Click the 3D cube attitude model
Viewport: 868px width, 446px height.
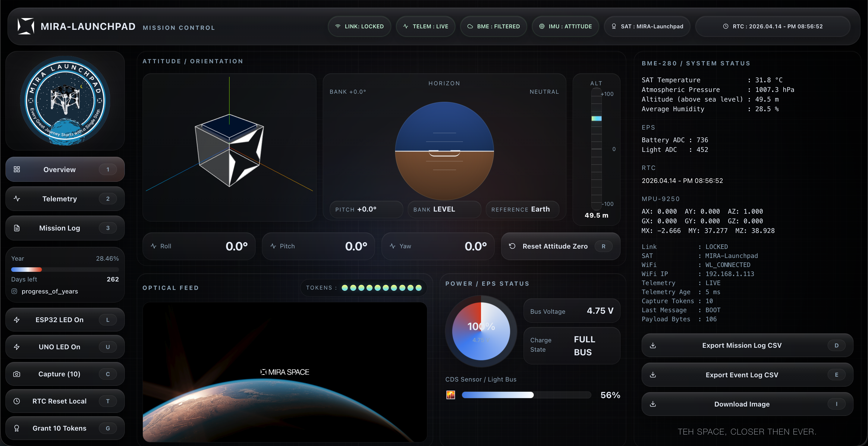tap(229, 150)
